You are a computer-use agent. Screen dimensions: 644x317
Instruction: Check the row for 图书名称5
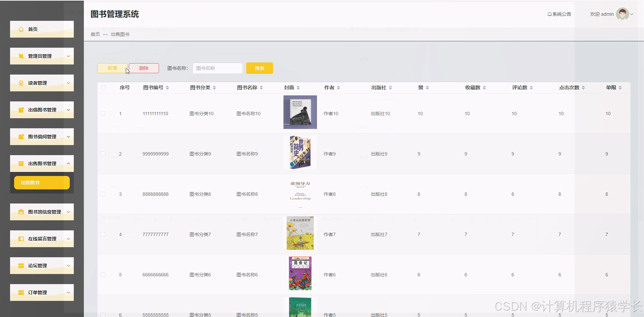103,315
